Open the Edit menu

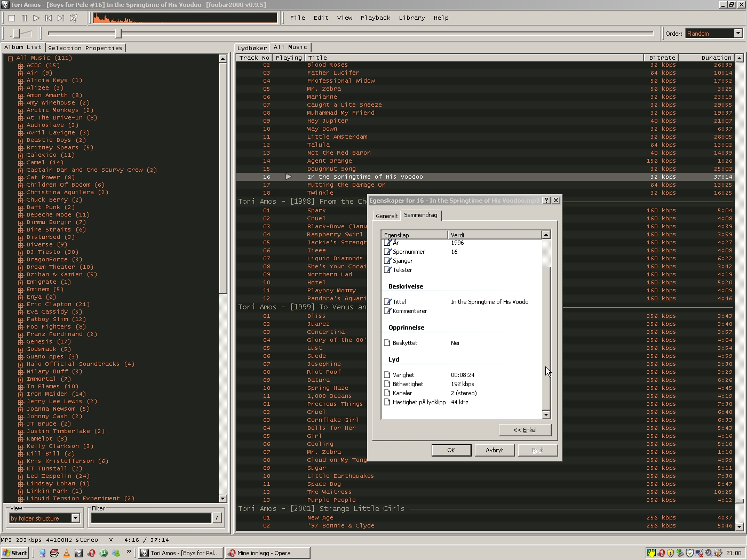(321, 18)
